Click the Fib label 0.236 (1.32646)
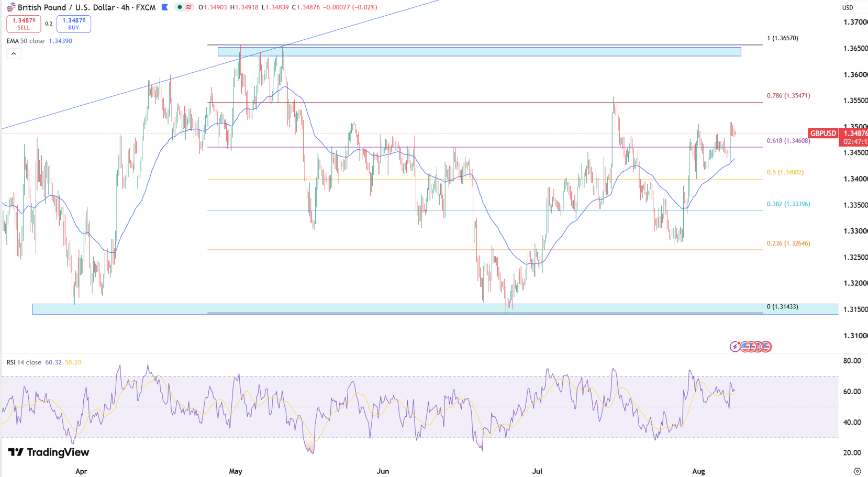Viewport: 868px width, 477px height. pos(788,243)
